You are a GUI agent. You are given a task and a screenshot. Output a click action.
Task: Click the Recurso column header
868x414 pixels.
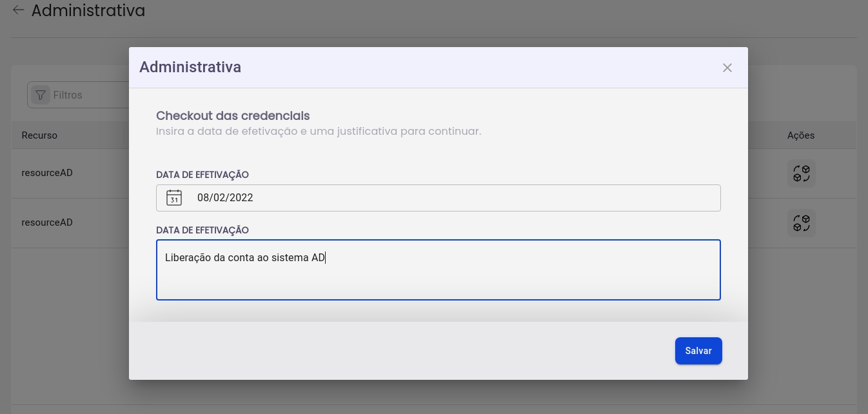tap(39, 135)
